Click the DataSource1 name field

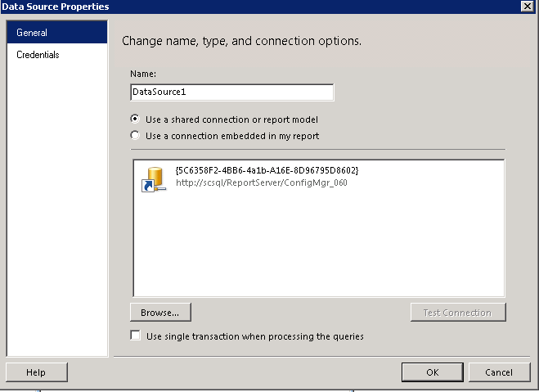[232, 92]
